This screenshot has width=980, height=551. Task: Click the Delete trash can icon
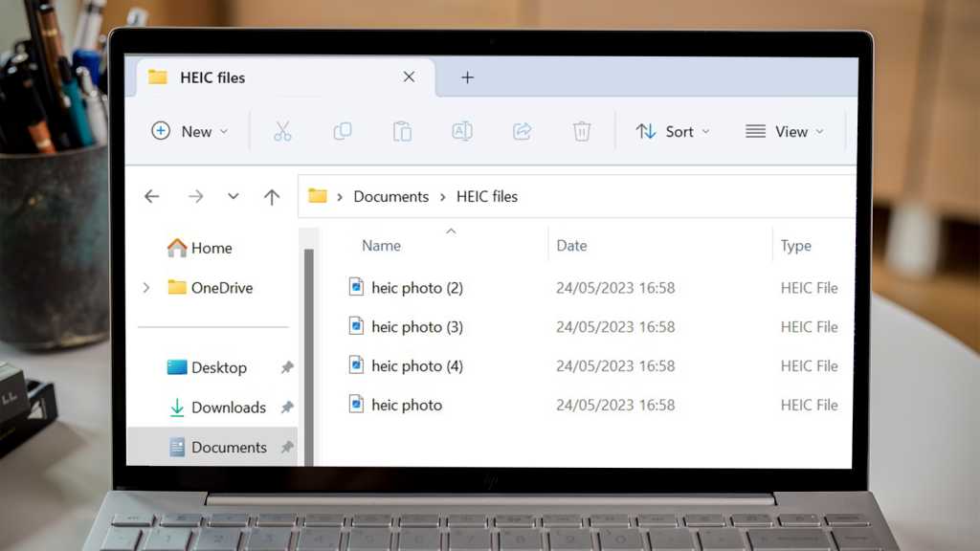tap(581, 131)
